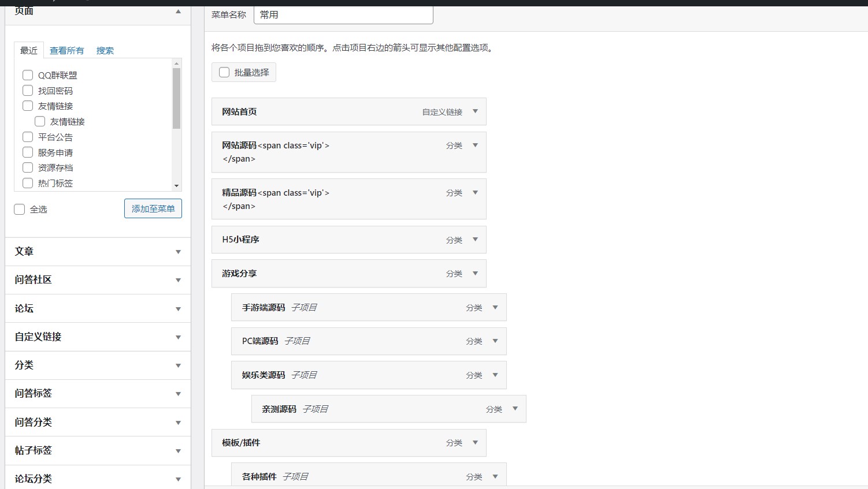Viewport: 868px width, 489px height.
Task: Select the H5小程序 menu item title
Action: coord(240,240)
